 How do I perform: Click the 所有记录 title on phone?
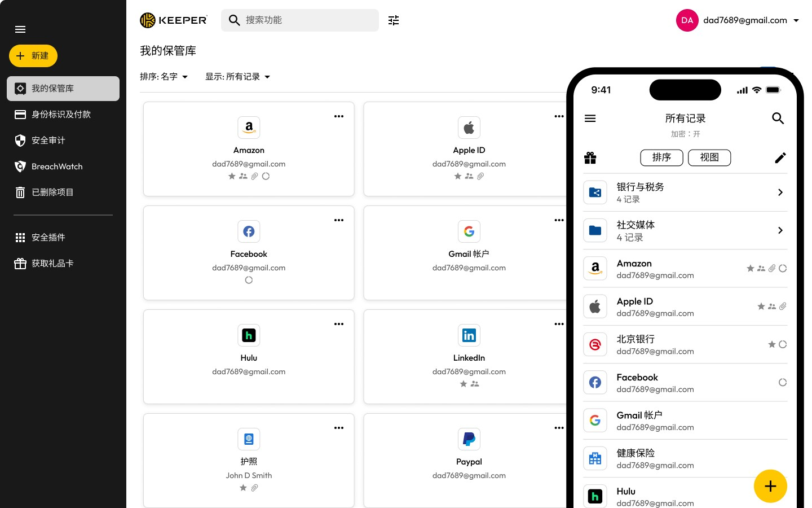point(685,119)
